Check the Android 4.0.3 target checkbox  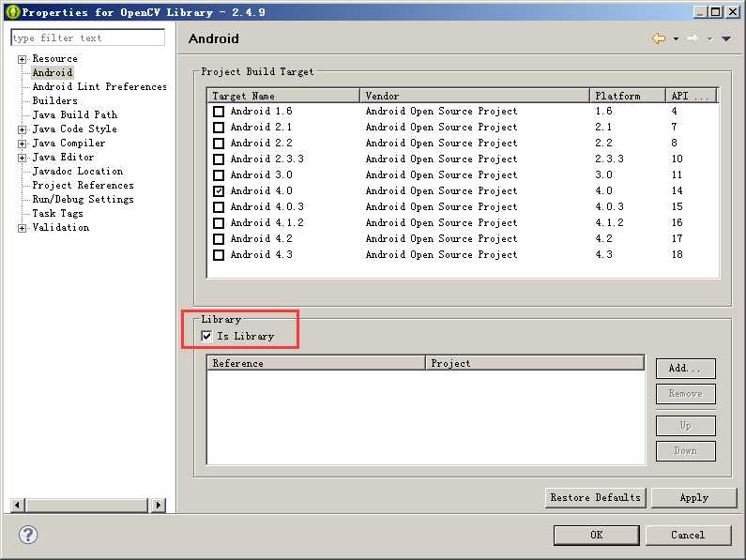coord(219,207)
